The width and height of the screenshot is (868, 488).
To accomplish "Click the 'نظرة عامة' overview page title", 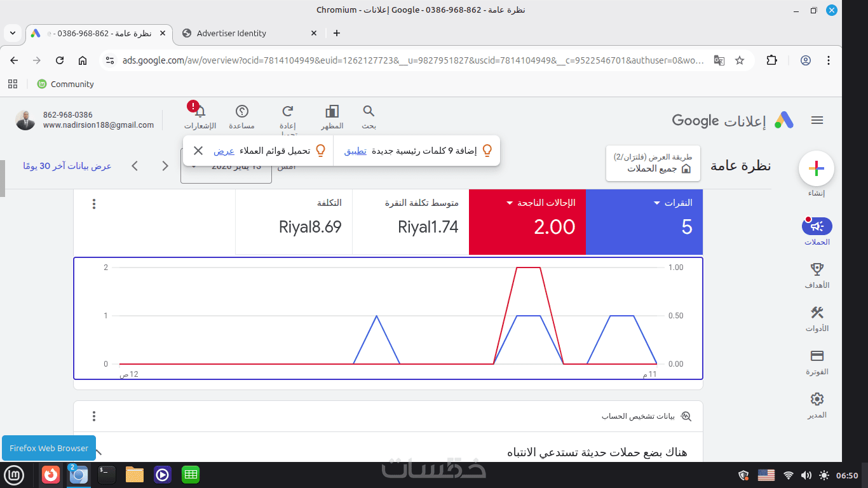I will pyautogui.click(x=740, y=166).
